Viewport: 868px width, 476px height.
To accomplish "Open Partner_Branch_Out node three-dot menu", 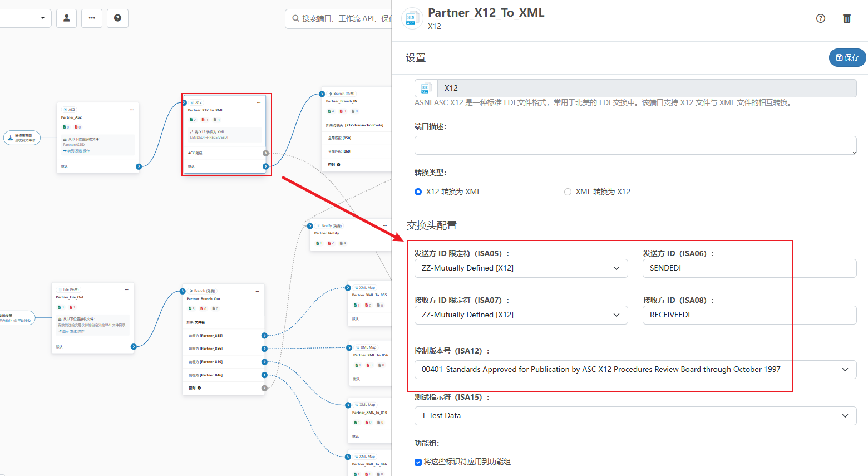I will click(257, 291).
